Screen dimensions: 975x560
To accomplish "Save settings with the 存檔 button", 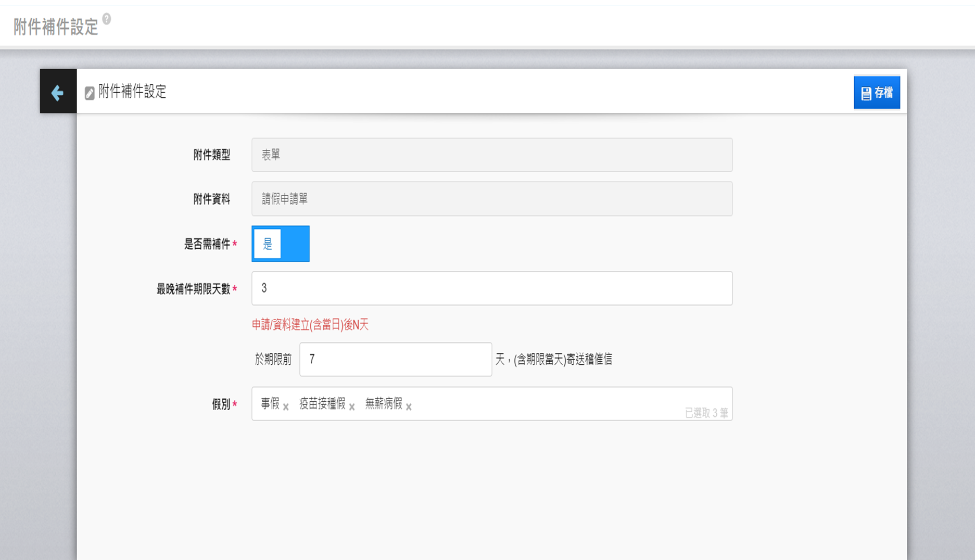I will (x=877, y=93).
